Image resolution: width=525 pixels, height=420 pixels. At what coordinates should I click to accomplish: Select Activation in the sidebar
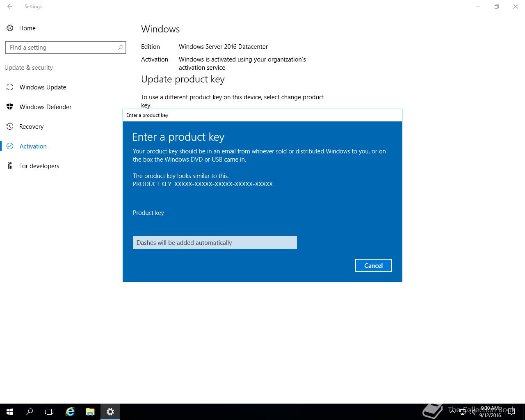pyautogui.click(x=33, y=146)
